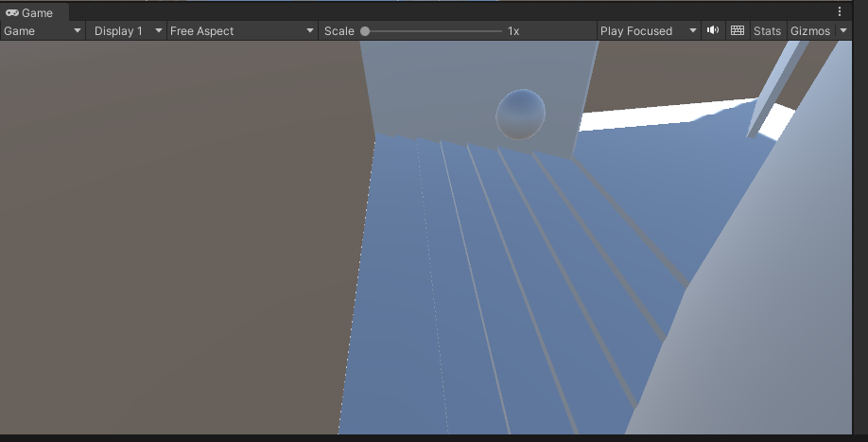Click the sphere in the game view
The width and height of the screenshot is (868, 442).
520,115
